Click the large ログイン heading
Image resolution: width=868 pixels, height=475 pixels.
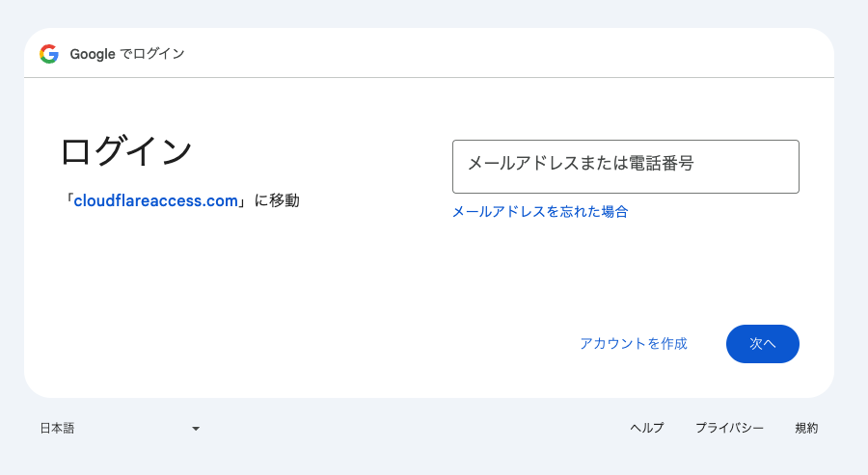tap(126, 151)
